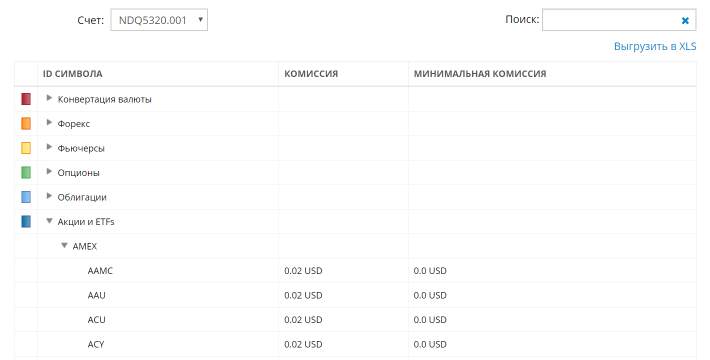Expand the Фьючерсы row
This screenshot has width=710, height=360.
pos(49,147)
